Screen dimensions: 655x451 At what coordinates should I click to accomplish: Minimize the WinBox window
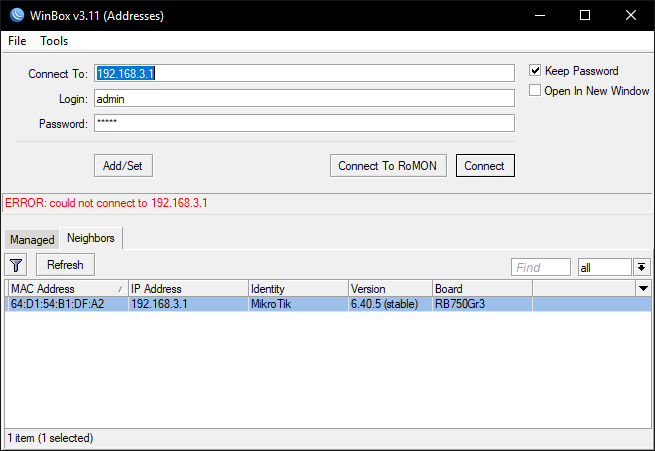[540, 15]
